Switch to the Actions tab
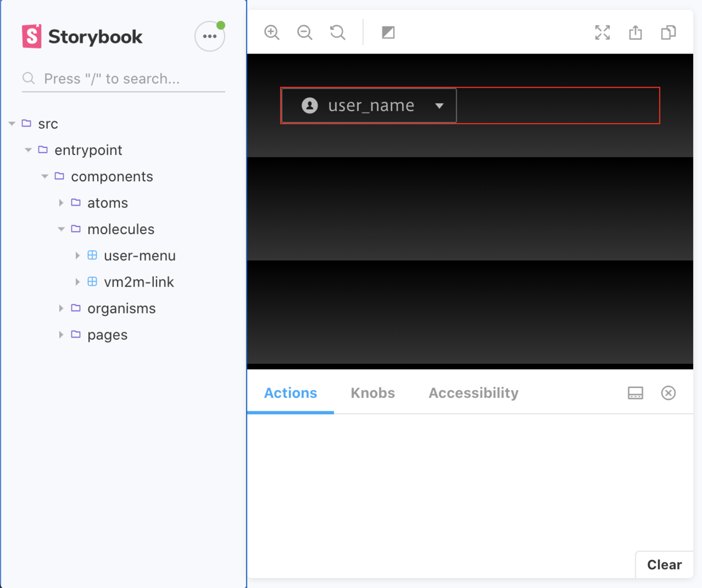The width and height of the screenshot is (702, 588). (x=291, y=393)
